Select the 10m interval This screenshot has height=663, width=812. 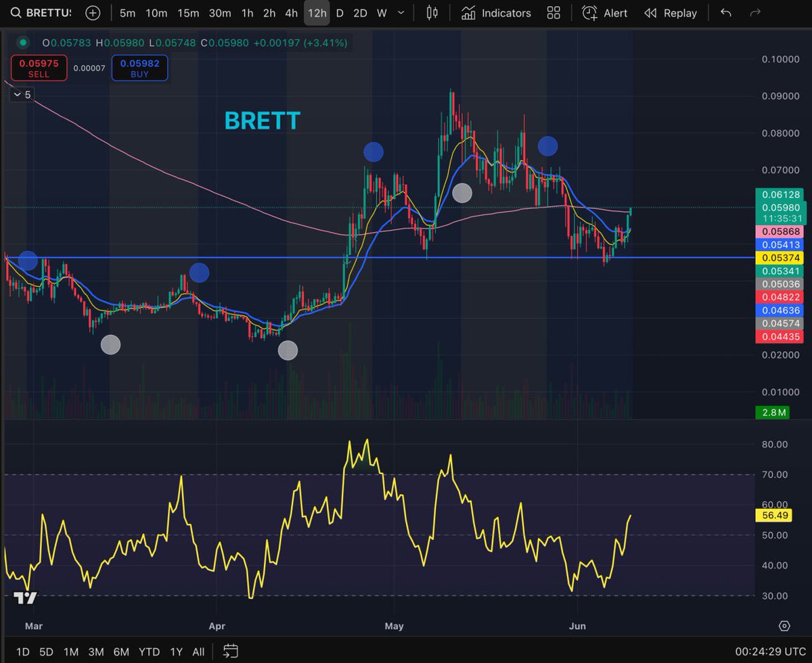coord(156,13)
